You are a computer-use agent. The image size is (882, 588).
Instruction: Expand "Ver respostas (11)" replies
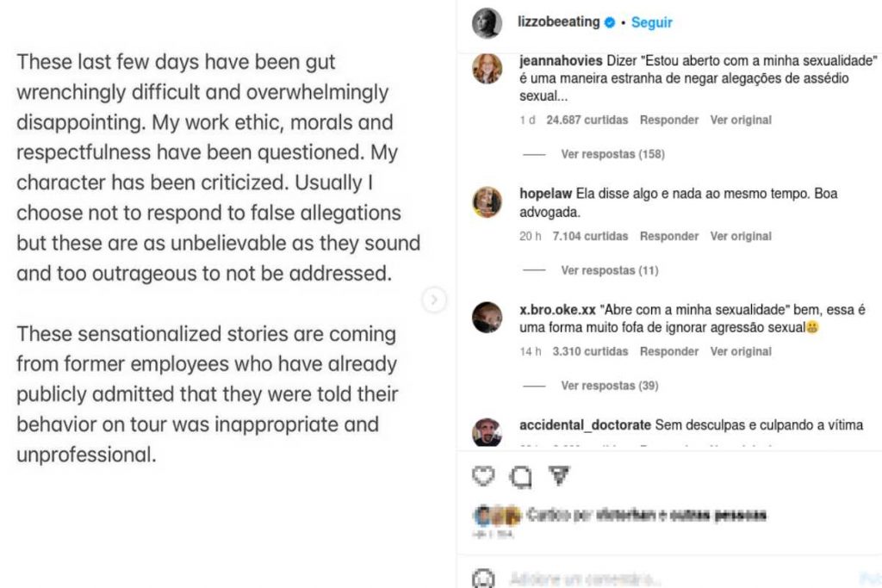609,270
